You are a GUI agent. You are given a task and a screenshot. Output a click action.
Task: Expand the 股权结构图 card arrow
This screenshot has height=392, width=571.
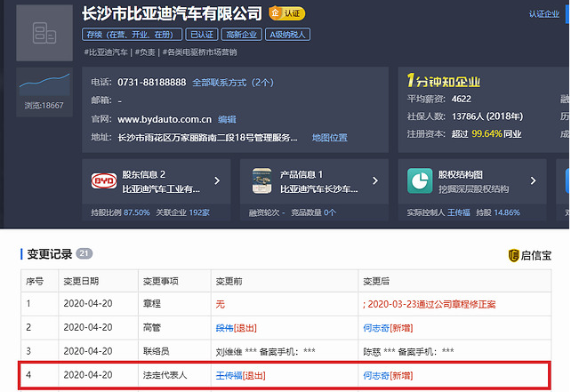(533, 181)
